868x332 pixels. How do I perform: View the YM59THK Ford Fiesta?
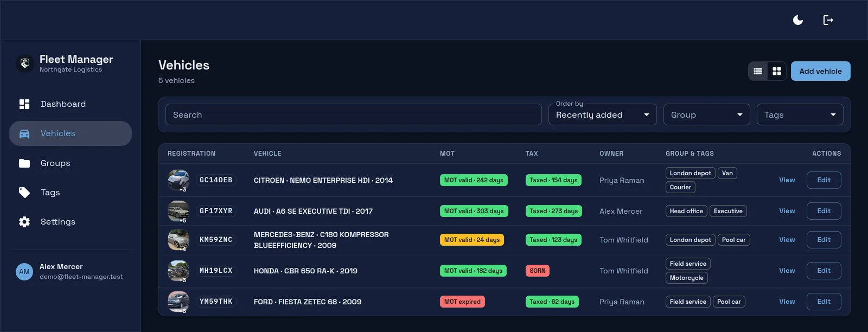[x=787, y=302]
